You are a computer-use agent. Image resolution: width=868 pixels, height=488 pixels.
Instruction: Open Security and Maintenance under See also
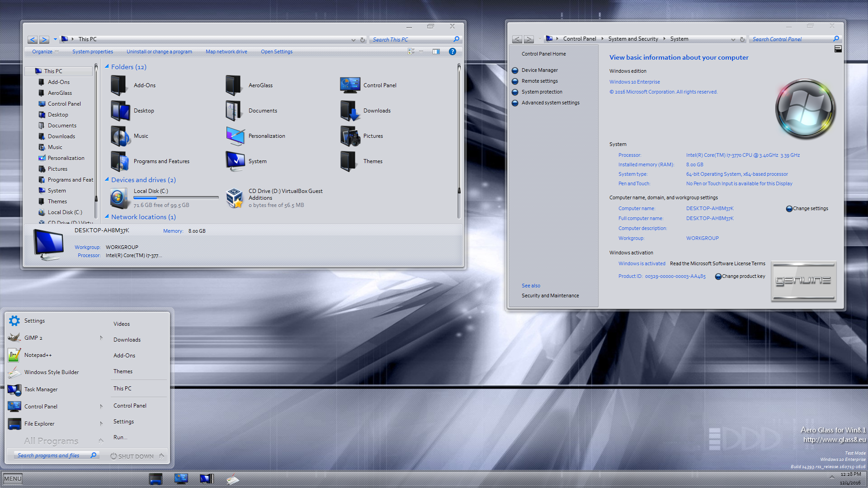tap(550, 296)
